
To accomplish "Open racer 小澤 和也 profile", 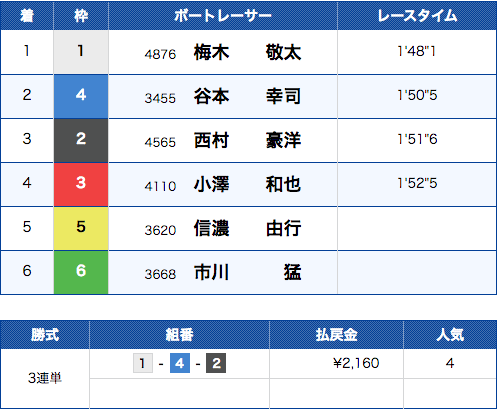I will (x=247, y=184).
